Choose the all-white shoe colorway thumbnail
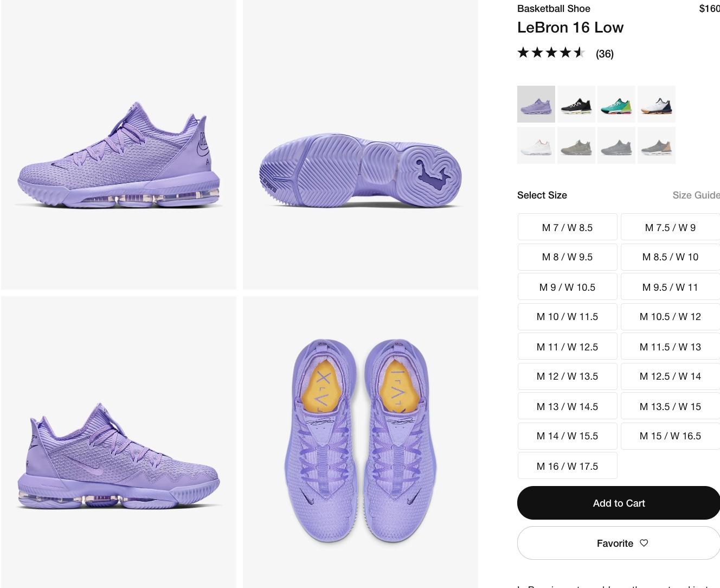The height and width of the screenshot is (588, 720). pyautogui.click(x=536, y=145)
